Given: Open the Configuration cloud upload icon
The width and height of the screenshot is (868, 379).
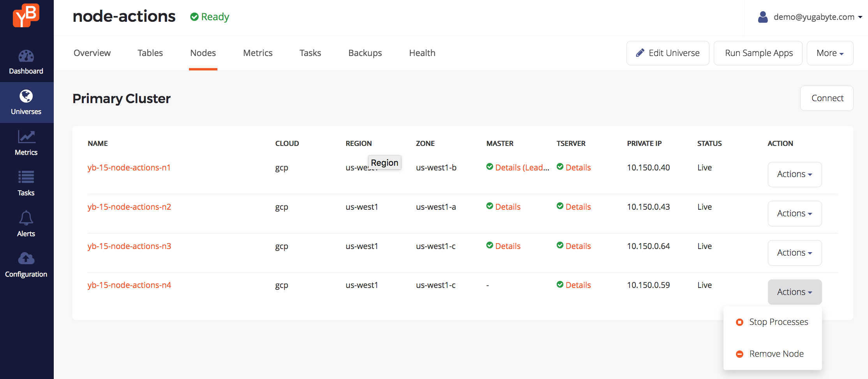Looking at the screenshot, I should (26, 258).
